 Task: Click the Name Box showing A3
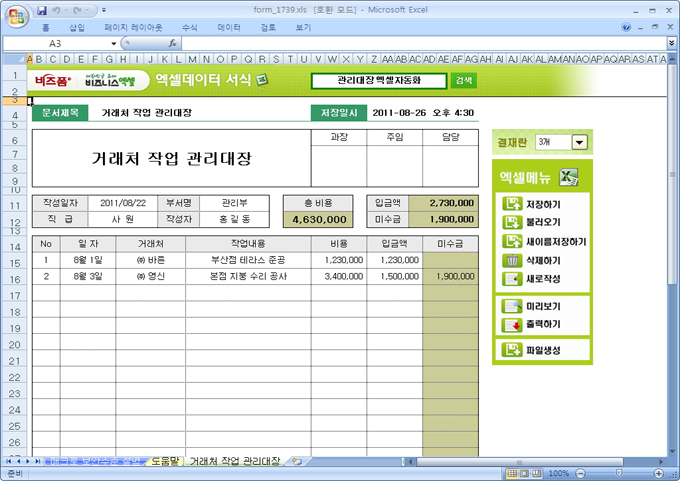(55, 43)
